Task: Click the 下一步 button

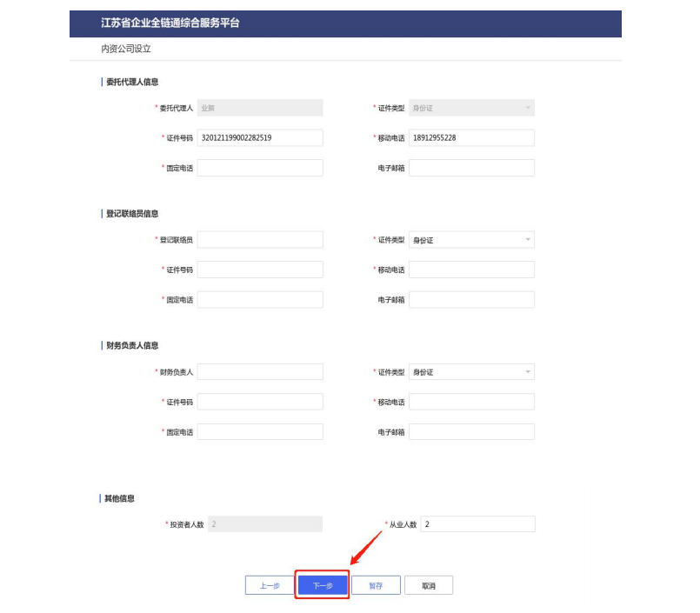Action: coord(323,585)
